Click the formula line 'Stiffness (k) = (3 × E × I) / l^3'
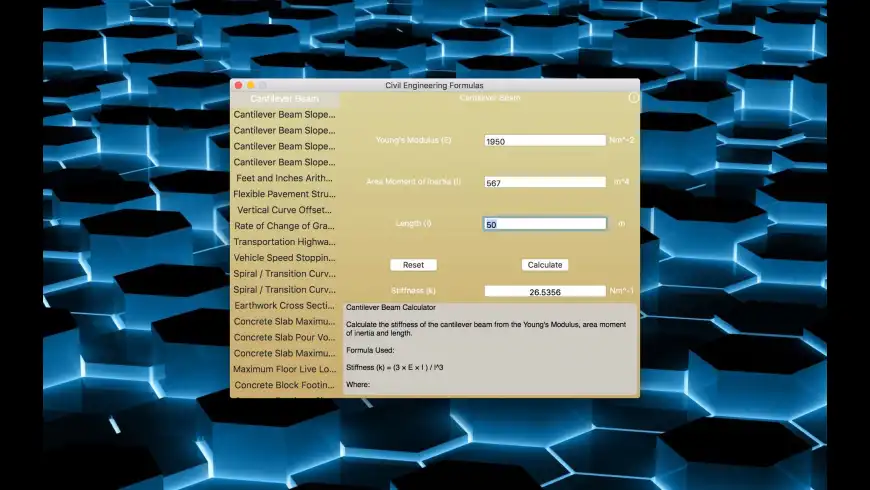870x490 pixels. point(394,367)
